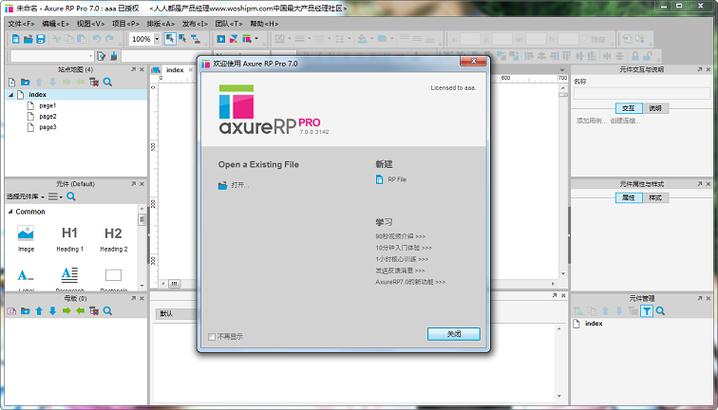Switch to the 样式 tab in properties panel

655,198
